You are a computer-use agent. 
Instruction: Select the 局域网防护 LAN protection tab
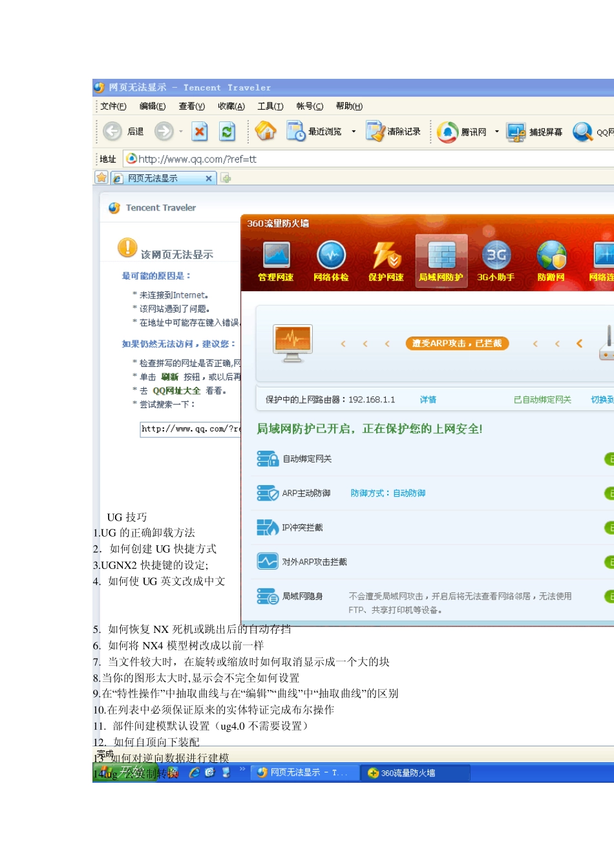pyautogui.click(x=441, y=261)
